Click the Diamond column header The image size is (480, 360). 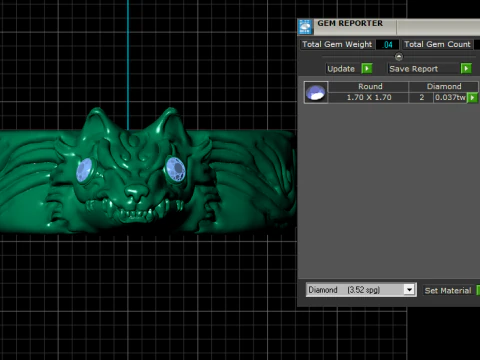pos(444,87)
